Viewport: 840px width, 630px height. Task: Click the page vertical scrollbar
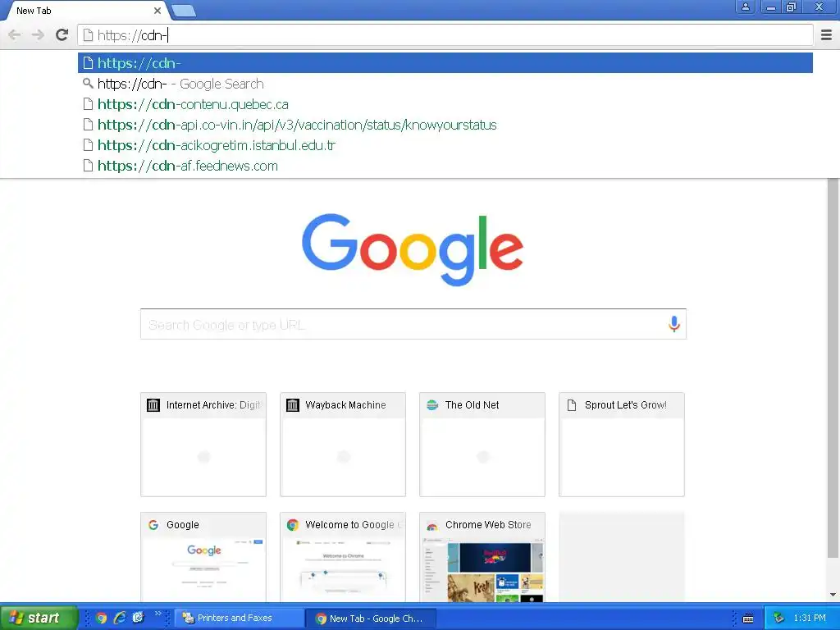pos(833,370)
